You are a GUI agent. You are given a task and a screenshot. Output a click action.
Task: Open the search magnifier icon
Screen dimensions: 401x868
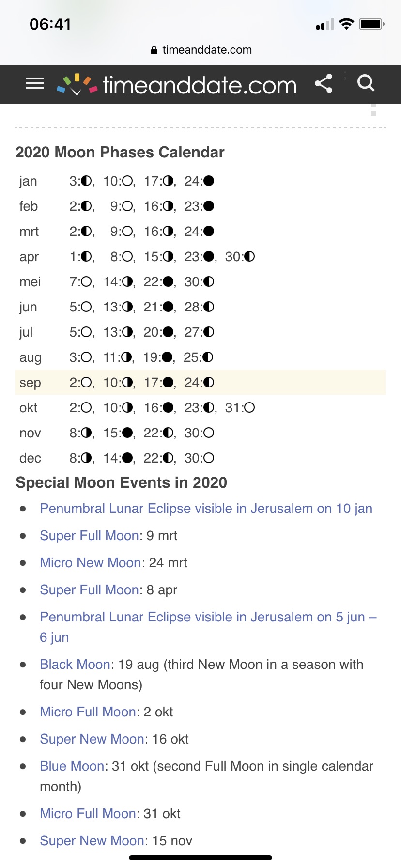366,83
